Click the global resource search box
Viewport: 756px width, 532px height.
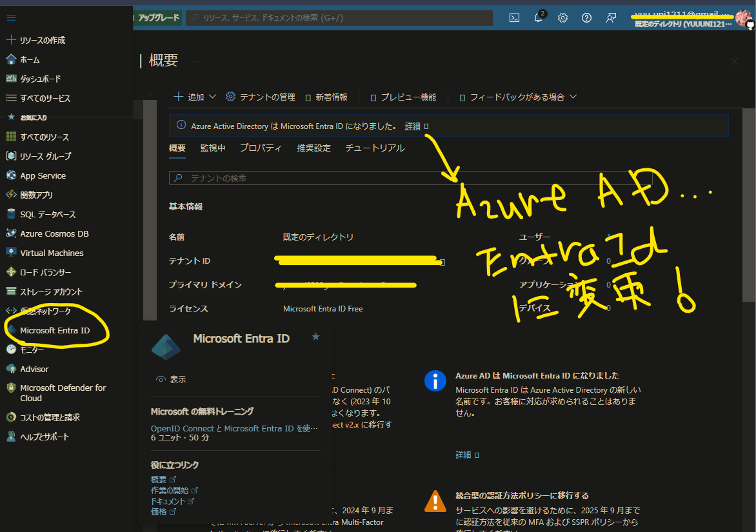pyautogui.click(x=339, y=18)
